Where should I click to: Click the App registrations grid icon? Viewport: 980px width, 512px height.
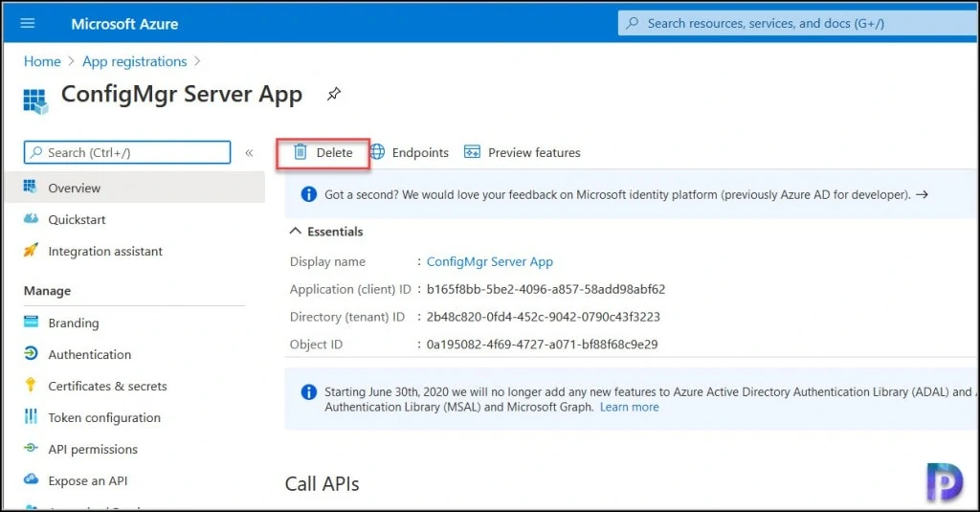35,100
